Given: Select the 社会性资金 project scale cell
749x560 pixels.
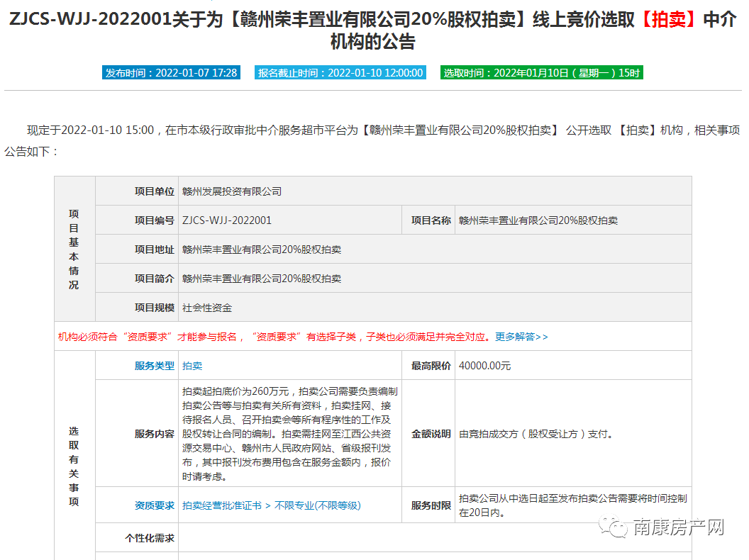Looking at the screenshot, I should pyautogui.click(x=207, y=308).
